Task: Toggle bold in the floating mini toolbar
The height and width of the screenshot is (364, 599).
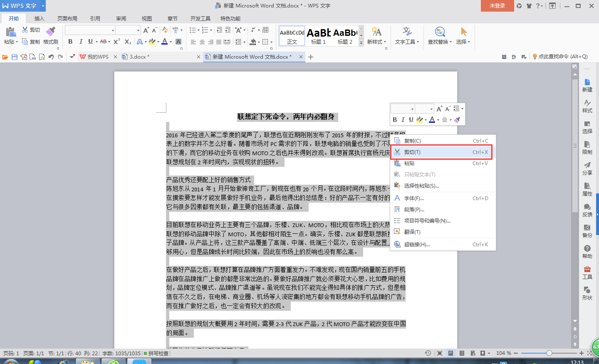Action: 395,120
